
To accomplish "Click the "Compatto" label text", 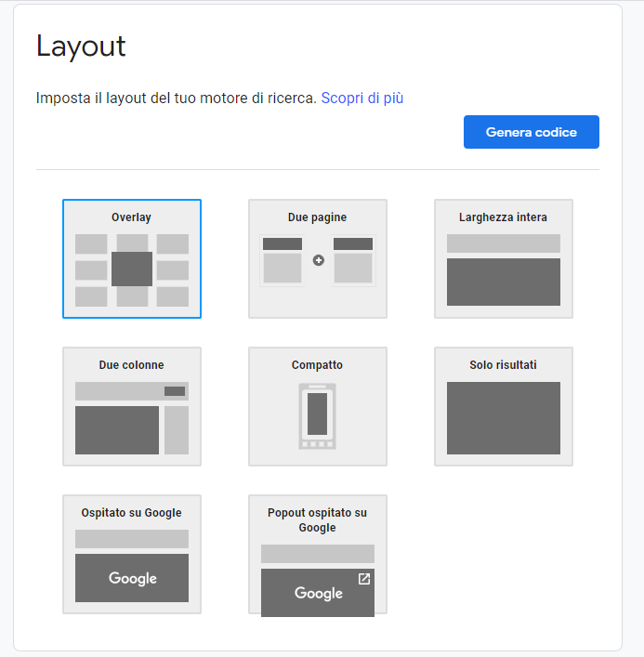I will pos(317,365).
